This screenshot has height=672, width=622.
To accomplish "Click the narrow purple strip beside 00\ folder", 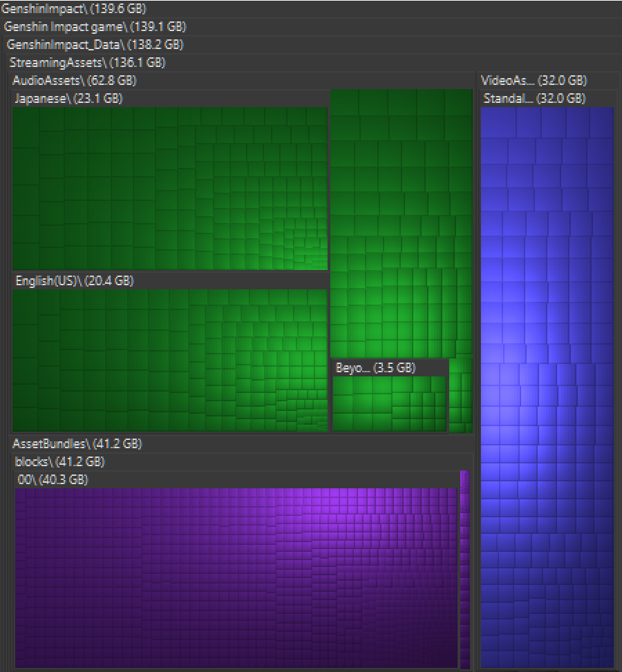I will pyautogui.click(x=465, y=570).
